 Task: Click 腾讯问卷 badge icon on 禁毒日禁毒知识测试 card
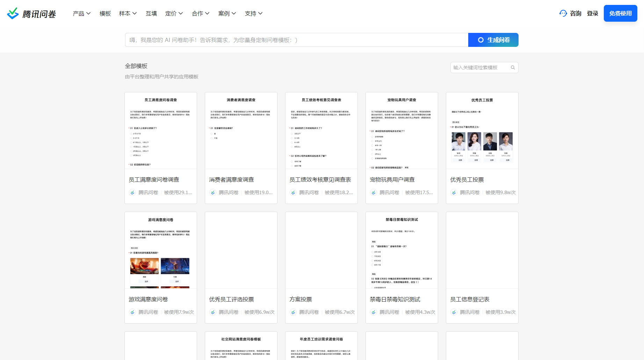[373, 312]
